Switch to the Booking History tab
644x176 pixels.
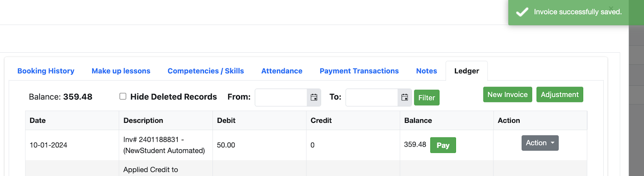coord(46,71)
